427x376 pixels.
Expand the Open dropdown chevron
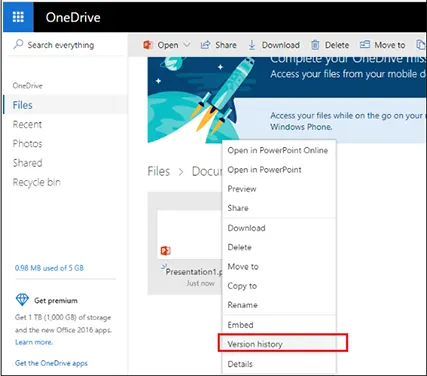pos(187,45)
